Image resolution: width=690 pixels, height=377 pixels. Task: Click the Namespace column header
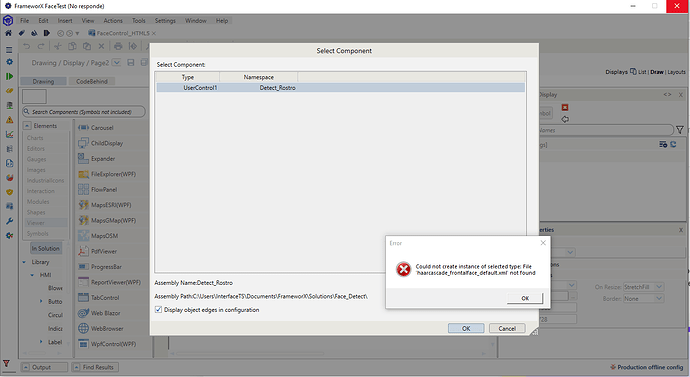coord(259,77)
